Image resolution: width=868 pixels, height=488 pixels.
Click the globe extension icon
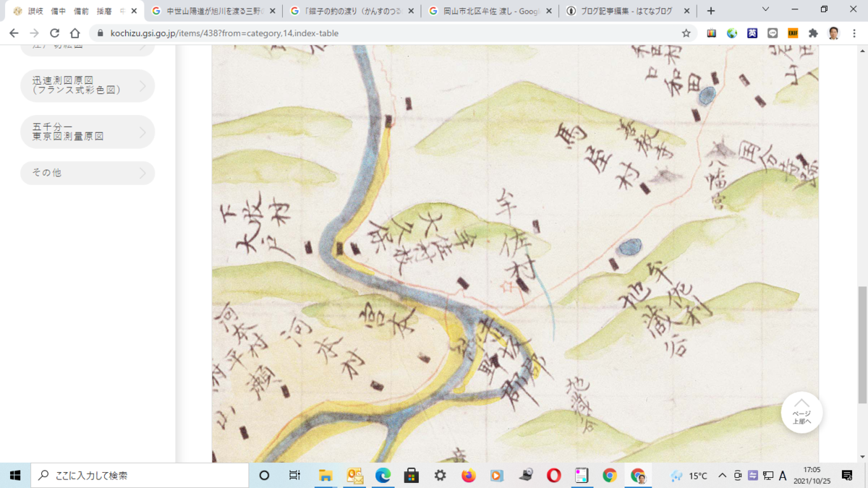(x=732, y=33)
